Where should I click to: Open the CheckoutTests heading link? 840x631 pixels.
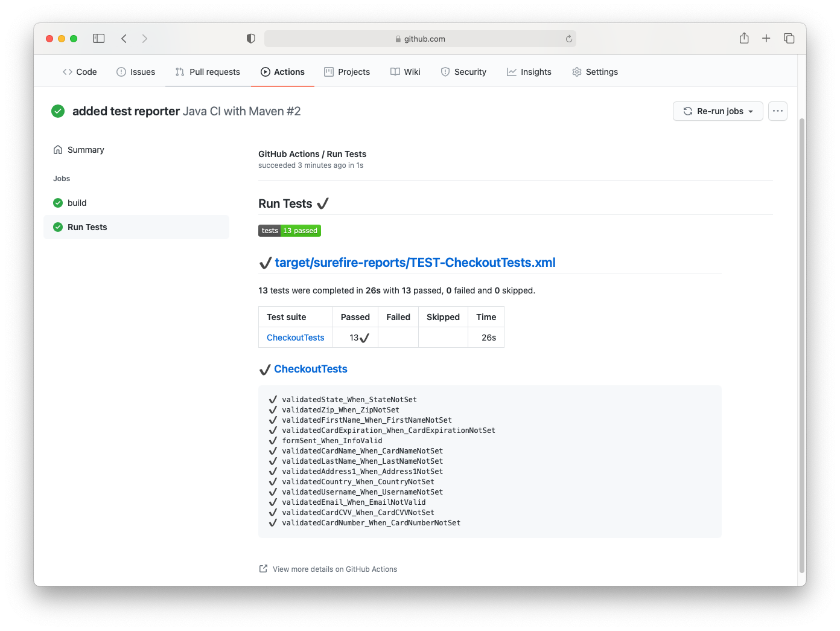click(x=311, y=369)
